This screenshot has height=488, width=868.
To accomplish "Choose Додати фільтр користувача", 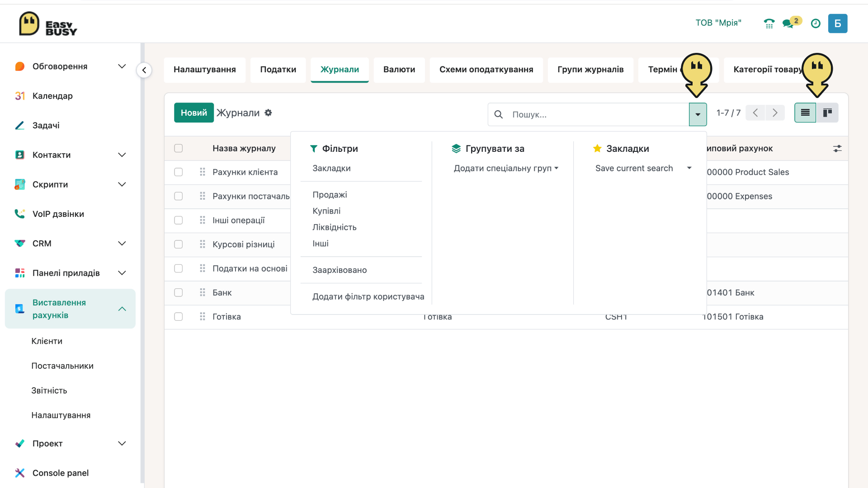I will pyautogui.click(x=368, y=296).
